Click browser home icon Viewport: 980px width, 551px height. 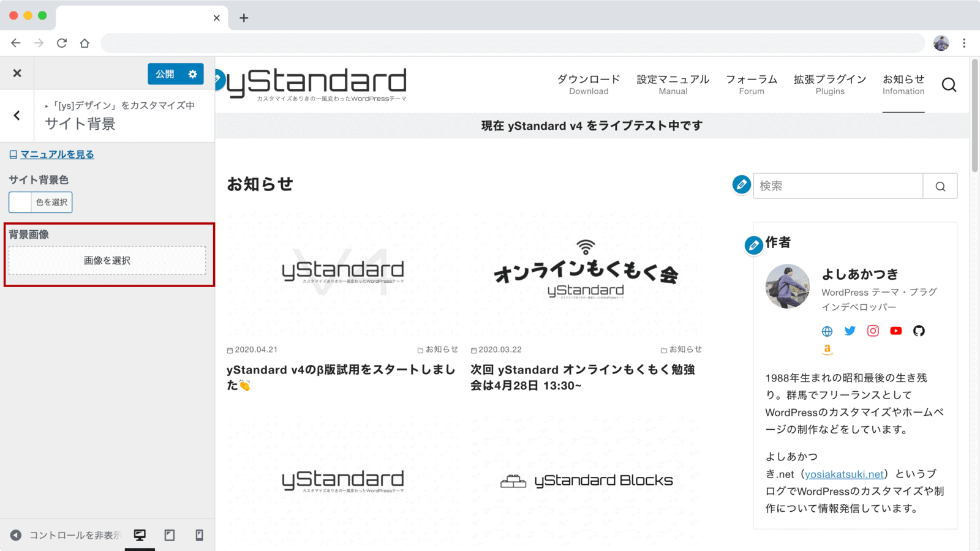tap(85, 43)
